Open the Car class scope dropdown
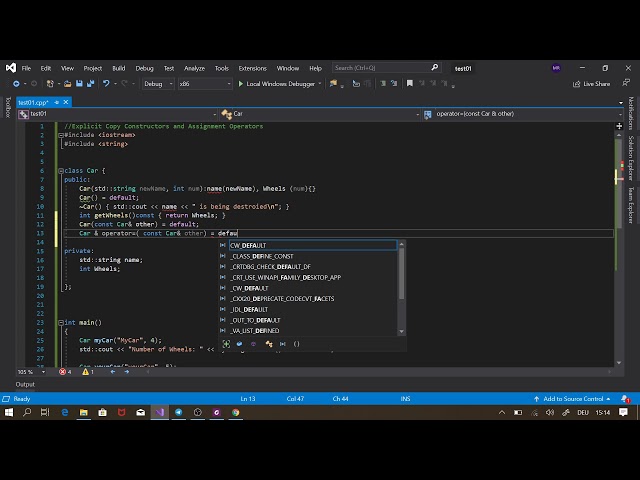 click(x=320, y=114)
